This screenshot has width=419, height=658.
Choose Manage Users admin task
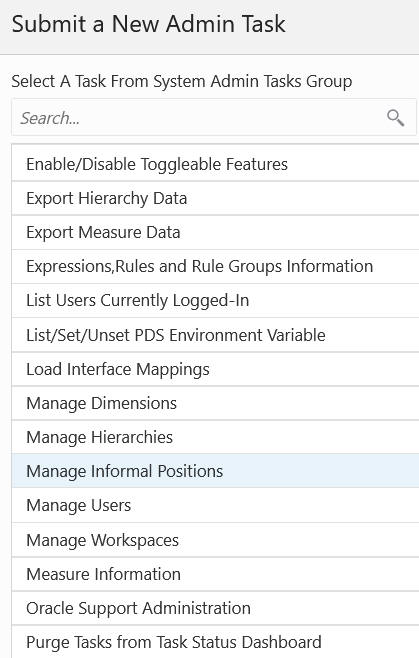coord(215,505)
